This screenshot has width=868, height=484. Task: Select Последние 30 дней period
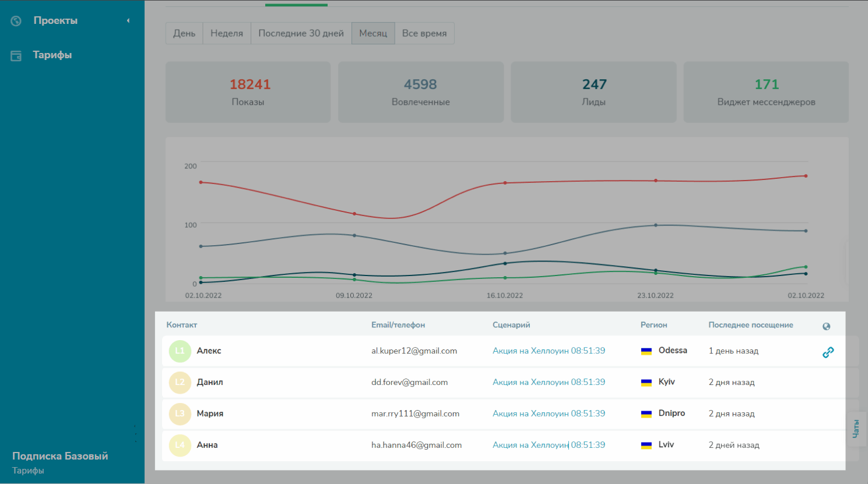(301, 33)
